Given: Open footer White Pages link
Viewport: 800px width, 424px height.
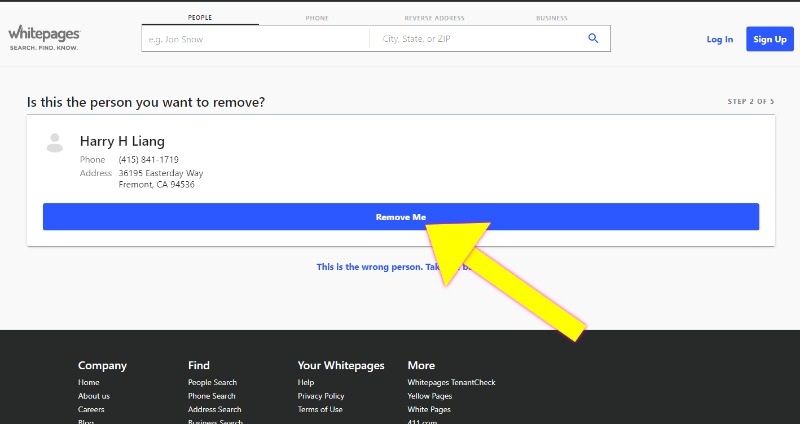Looking at the screenshot, I should click(x=429, y=409).
